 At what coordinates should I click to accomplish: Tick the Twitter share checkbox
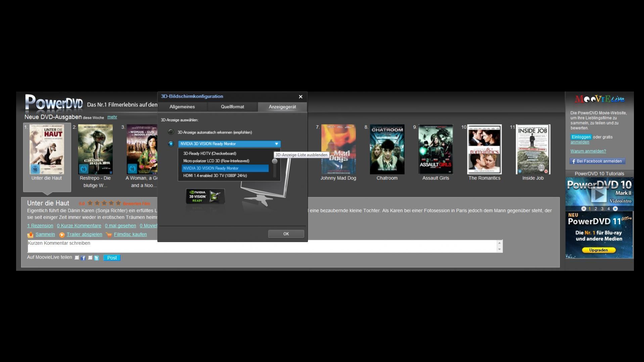[x=90, y=258]
